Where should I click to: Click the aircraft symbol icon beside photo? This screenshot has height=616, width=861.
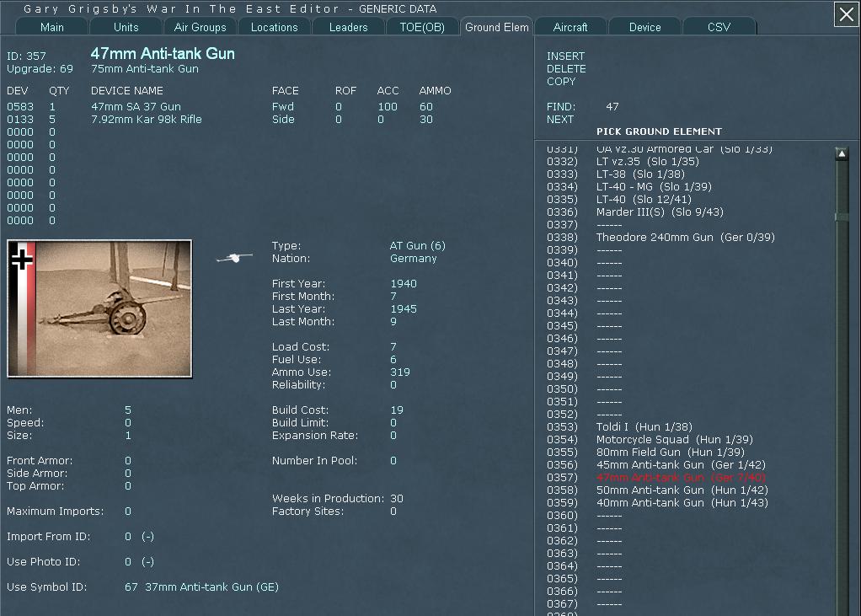click(234, 258)
